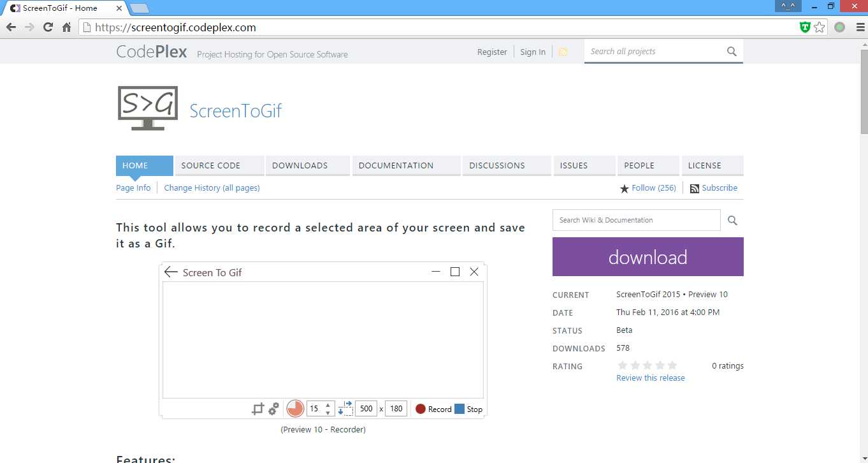
Task: Open the LICENSE tab
Action: pyautogui.click(x=712, y=165)
